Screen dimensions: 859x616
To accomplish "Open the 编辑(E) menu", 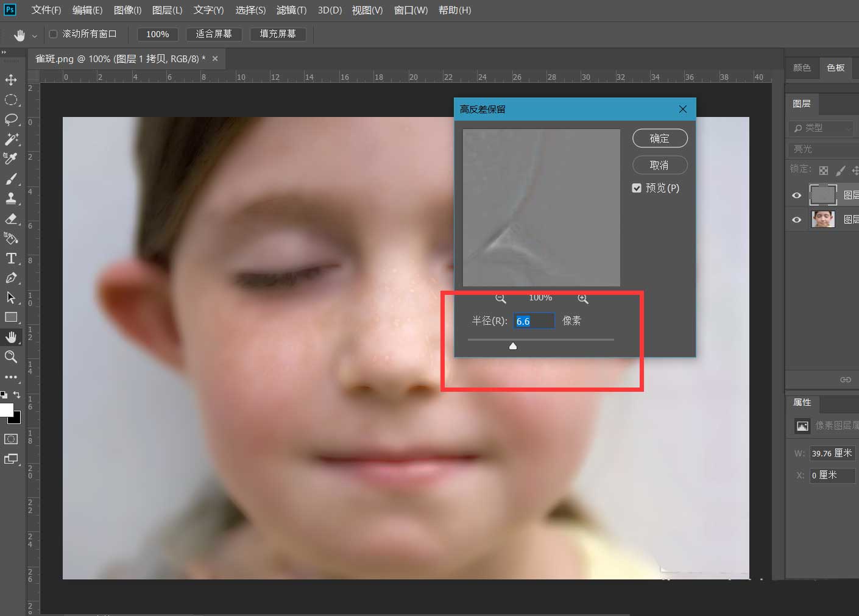I will pos(87,10).
